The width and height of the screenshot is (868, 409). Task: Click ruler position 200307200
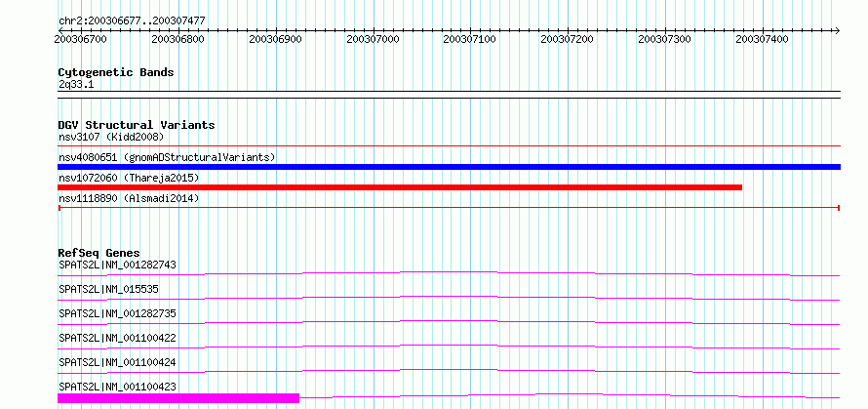[x=568, y=39]
